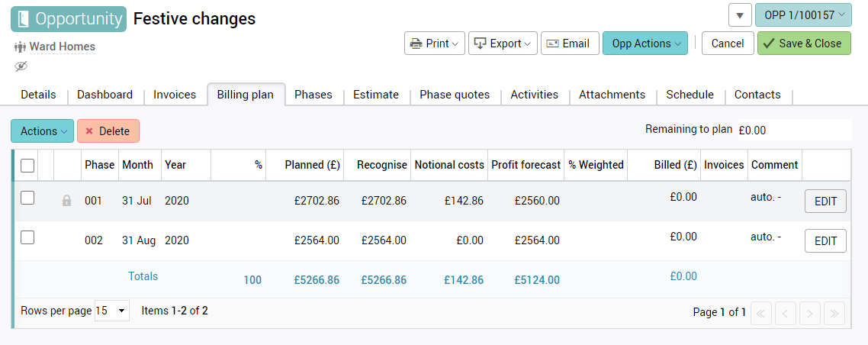Click the hidden-eye visibility icon

(x=21, y=66)
